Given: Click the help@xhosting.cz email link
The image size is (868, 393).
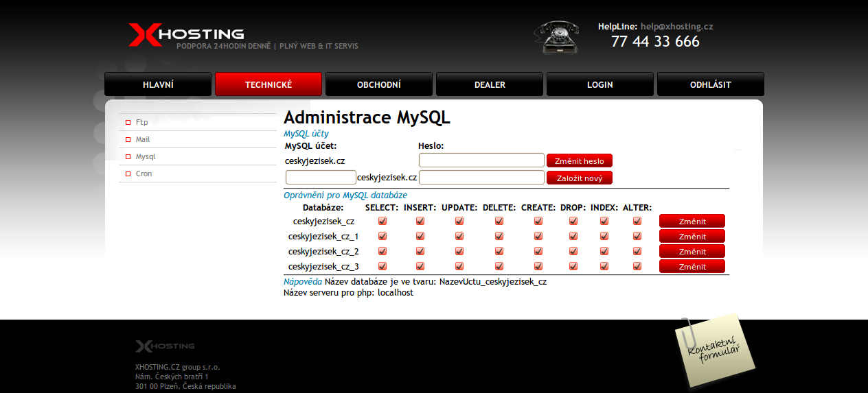Looking at the screenshot, I should click(677, 27).
